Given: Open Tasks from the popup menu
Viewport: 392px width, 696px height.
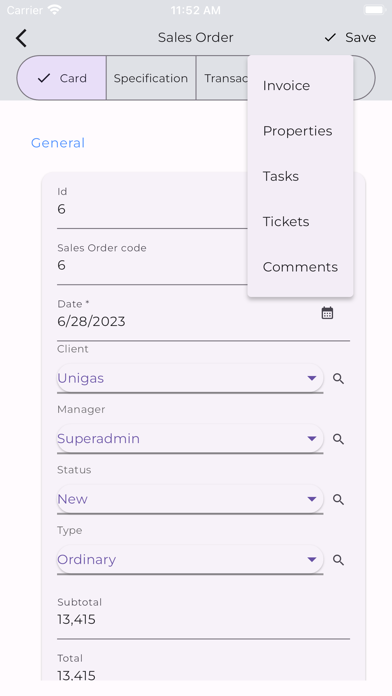Looking at the screenshot, I should 301,176.
